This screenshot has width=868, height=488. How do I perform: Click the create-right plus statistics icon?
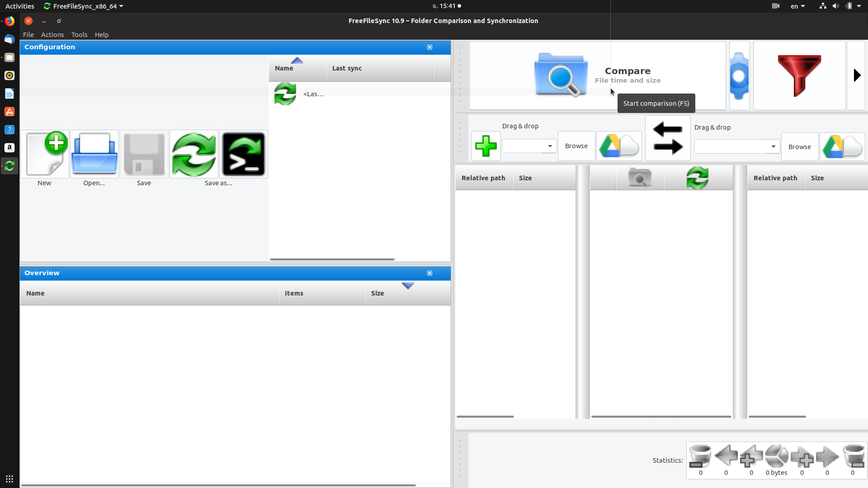click(802, 456)
